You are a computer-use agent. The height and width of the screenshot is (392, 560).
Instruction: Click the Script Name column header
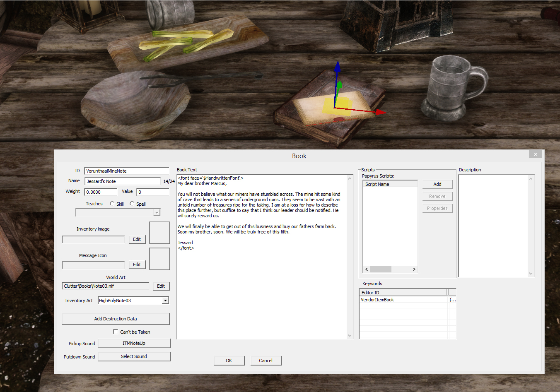tap(390, 184)
